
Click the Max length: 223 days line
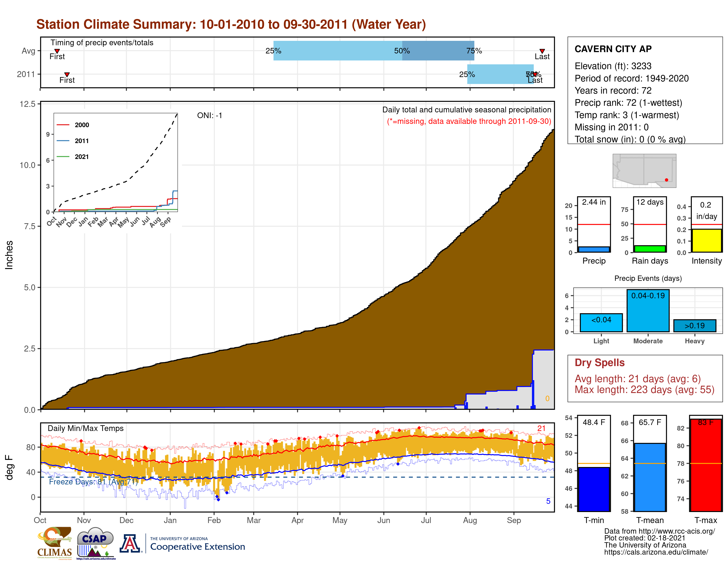[644, 389]
